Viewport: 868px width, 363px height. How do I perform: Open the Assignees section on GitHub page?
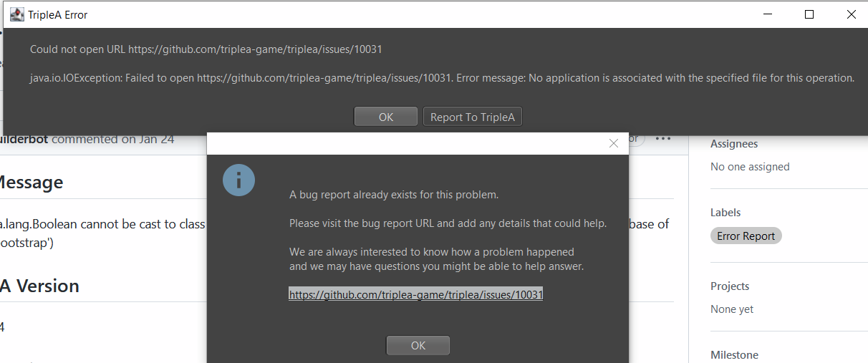pyautogui.click(x=734, y=144)
